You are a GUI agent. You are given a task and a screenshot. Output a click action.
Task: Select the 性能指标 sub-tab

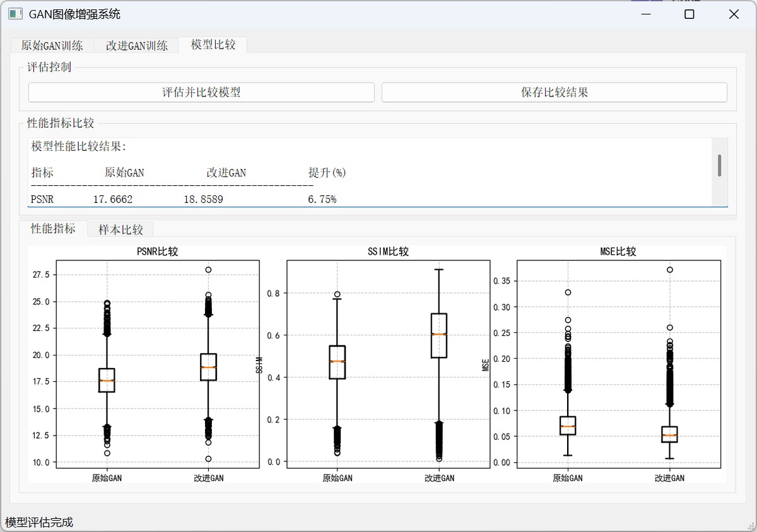click(53, 229)
